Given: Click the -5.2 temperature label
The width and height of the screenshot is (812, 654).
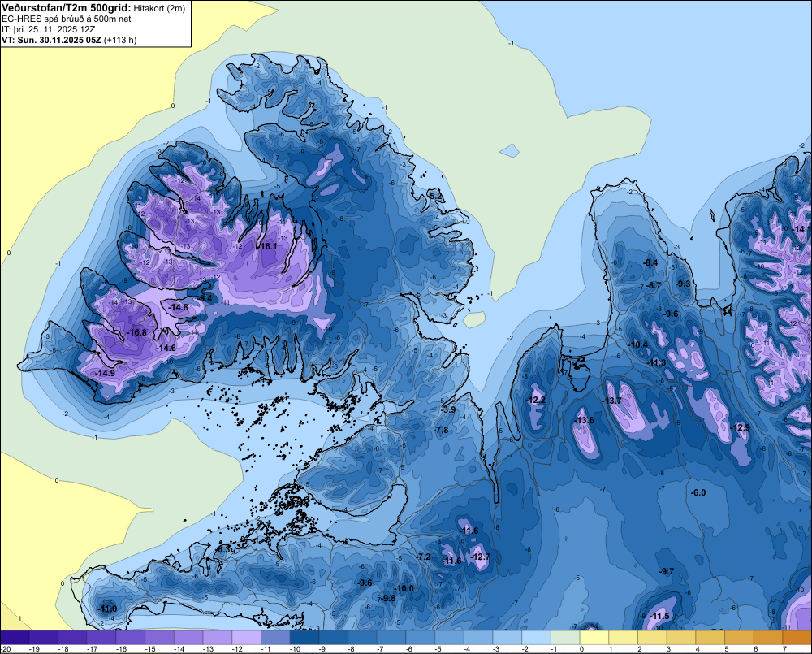Looking at the screenshot, I should (436, 196).
